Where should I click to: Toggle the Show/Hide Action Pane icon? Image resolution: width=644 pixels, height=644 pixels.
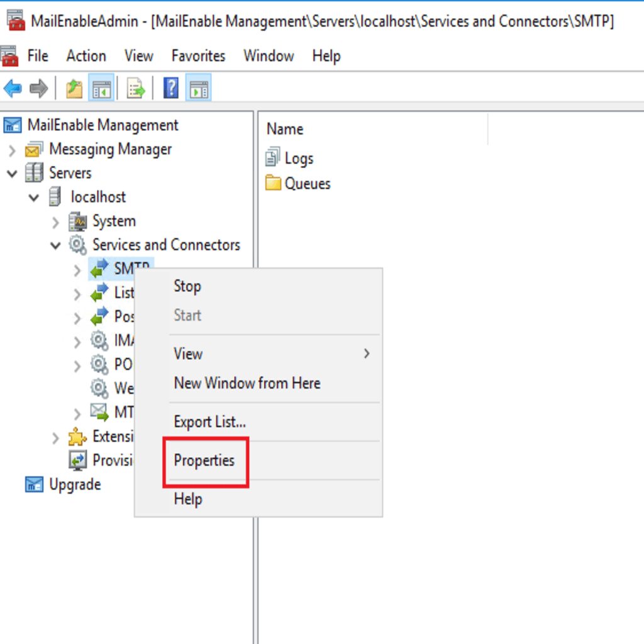point(199,89)
